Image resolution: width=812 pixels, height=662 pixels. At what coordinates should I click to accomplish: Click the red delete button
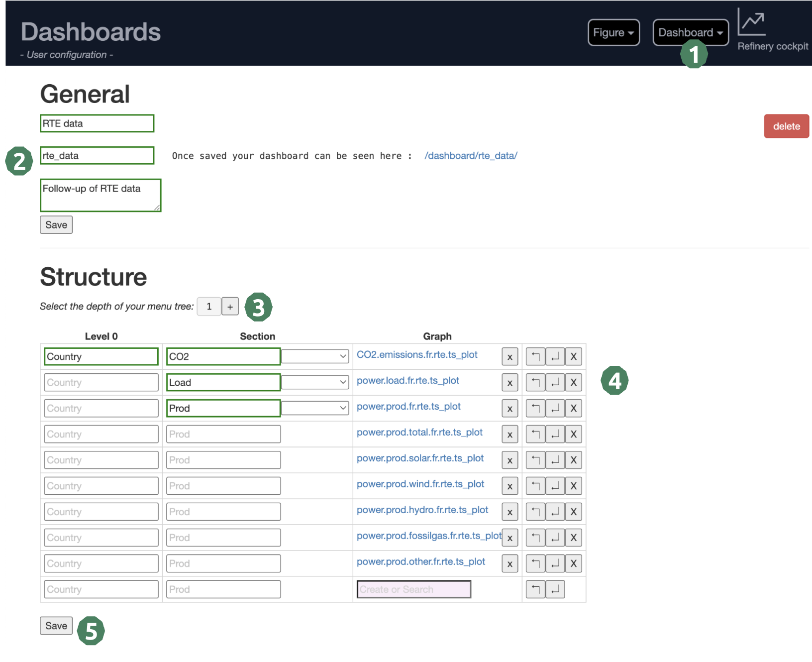point(786,126)
